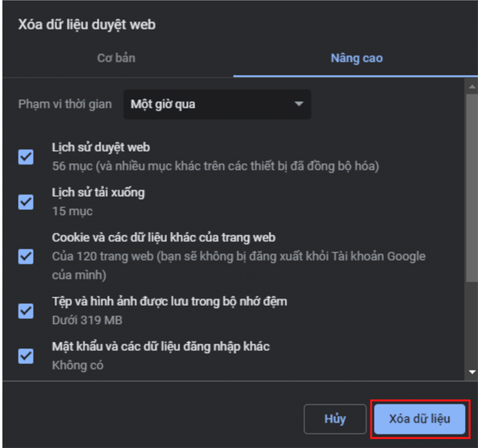Click the Tệp và hình ảnh được lưu label
This screenshot has height=448, width=478.
coord(169,302)
